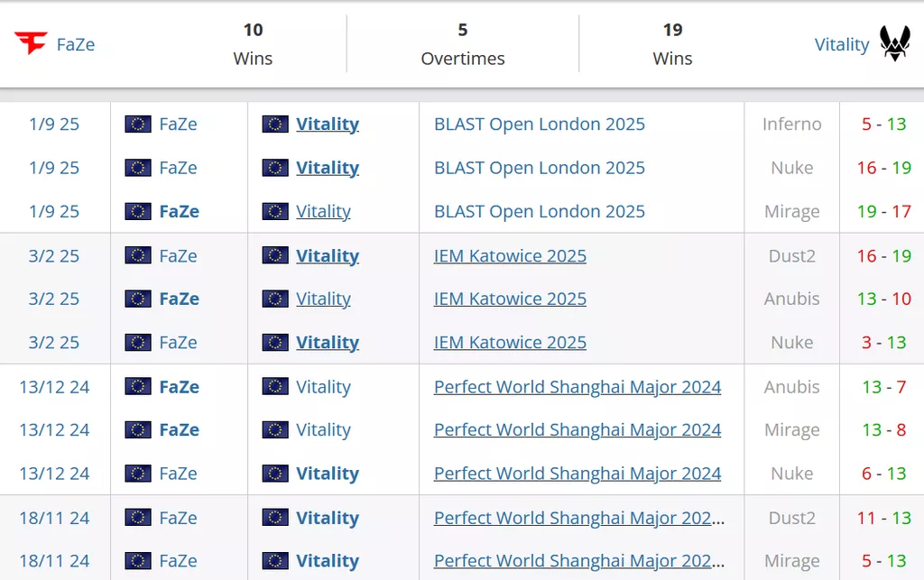Click the Vitality bee logo in header
This screenshot has width=924, height=580.
point(894,43)
